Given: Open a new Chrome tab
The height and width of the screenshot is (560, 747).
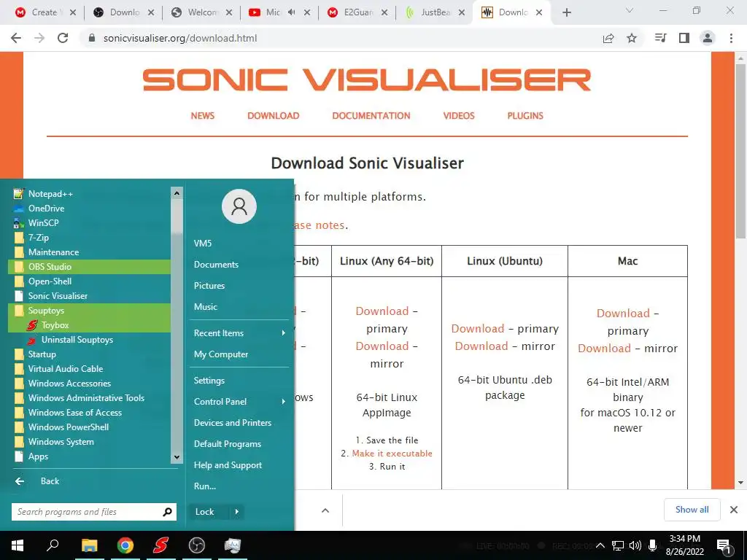Looking at the screenshot, I should pos(566,12).
